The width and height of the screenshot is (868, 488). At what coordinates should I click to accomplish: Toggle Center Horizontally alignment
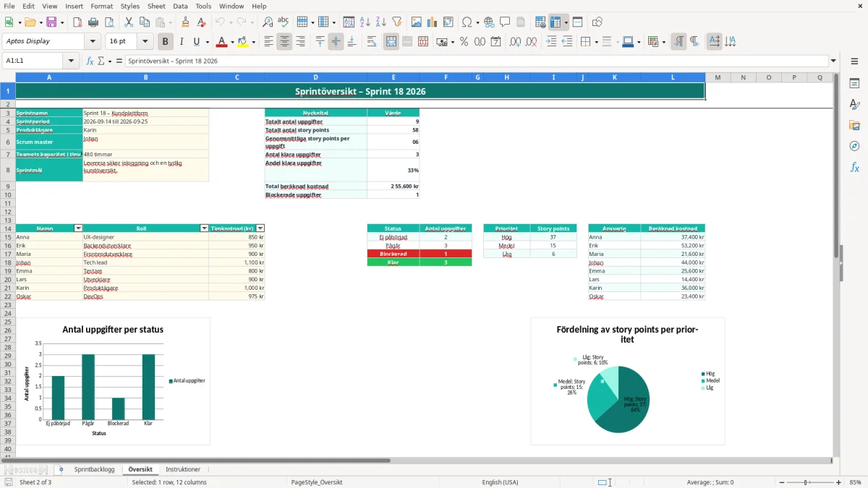tap(284, 42)
